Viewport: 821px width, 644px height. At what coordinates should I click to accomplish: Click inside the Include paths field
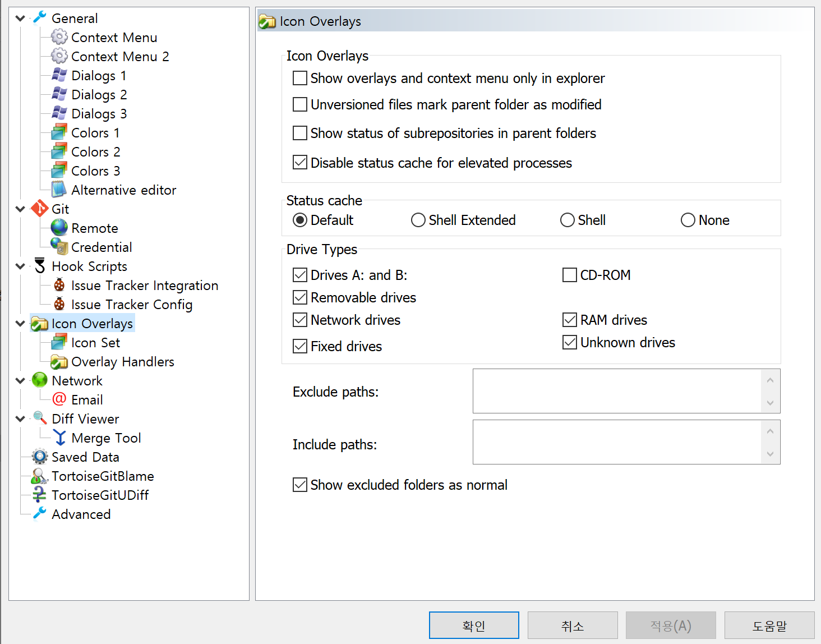click(617, 442)
